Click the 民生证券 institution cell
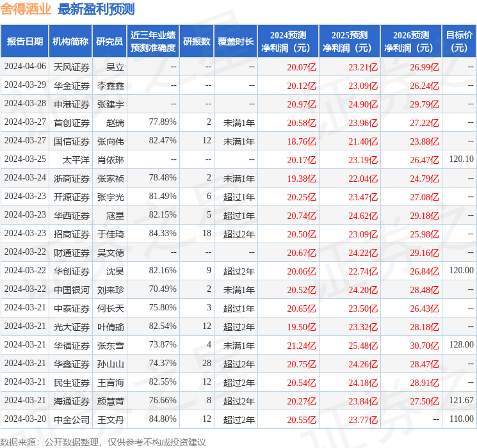This screenshot has width=477, height=448. pos(72,383)
